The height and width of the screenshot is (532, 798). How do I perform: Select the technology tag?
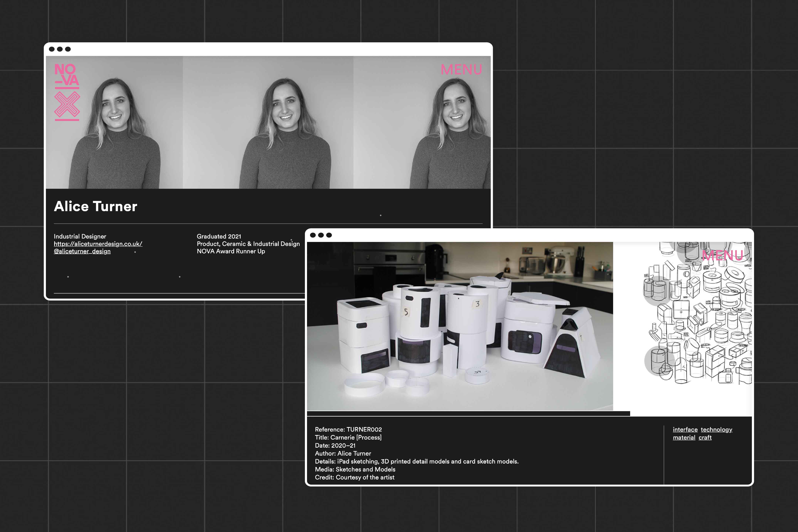pyautogui.click(x=717, y=429)
